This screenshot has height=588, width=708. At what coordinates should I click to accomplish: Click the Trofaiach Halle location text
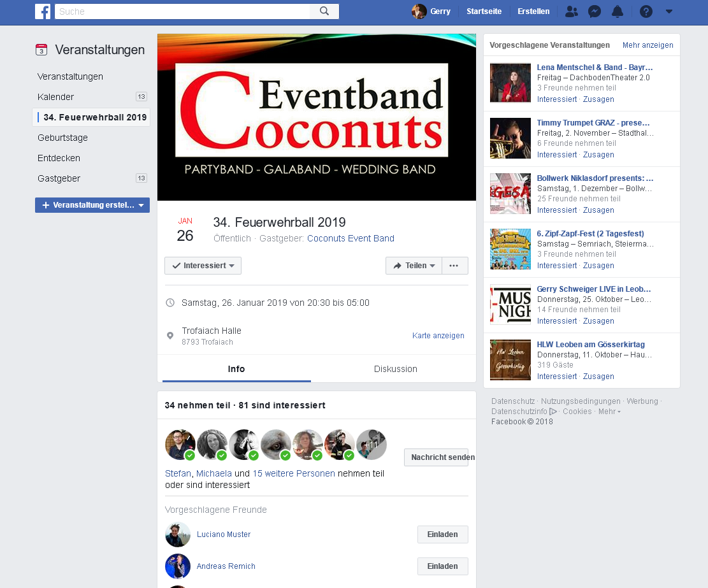[212, 331]
